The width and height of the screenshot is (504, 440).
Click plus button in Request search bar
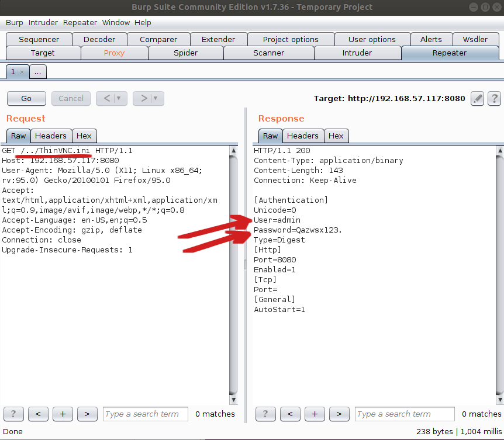pyautogui.click(x=63, y=414)
